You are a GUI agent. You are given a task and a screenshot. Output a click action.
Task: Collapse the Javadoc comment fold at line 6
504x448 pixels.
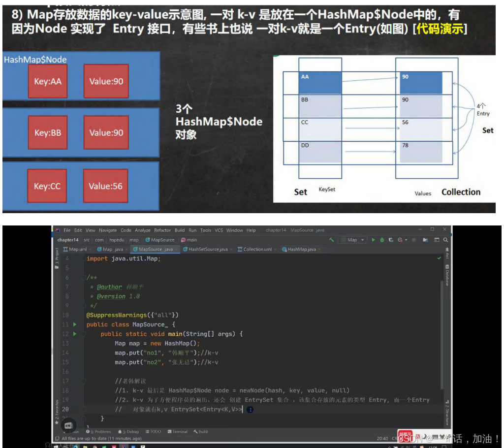pyautogui.click(x=84, y=277)
